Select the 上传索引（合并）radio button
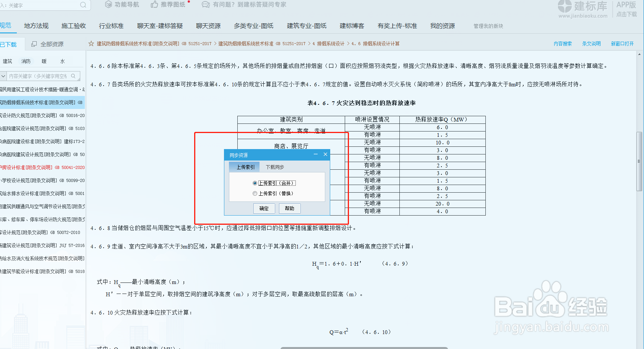 tap(255, 183)
